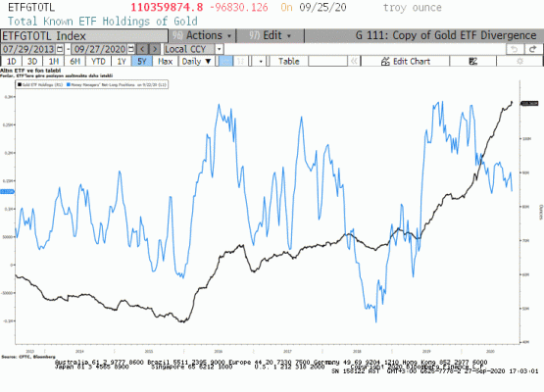The width and height of the screenshot is (544, 392).
Task: Click the black Gold ETF Holdings legend swatch
Action: (20, 84)
